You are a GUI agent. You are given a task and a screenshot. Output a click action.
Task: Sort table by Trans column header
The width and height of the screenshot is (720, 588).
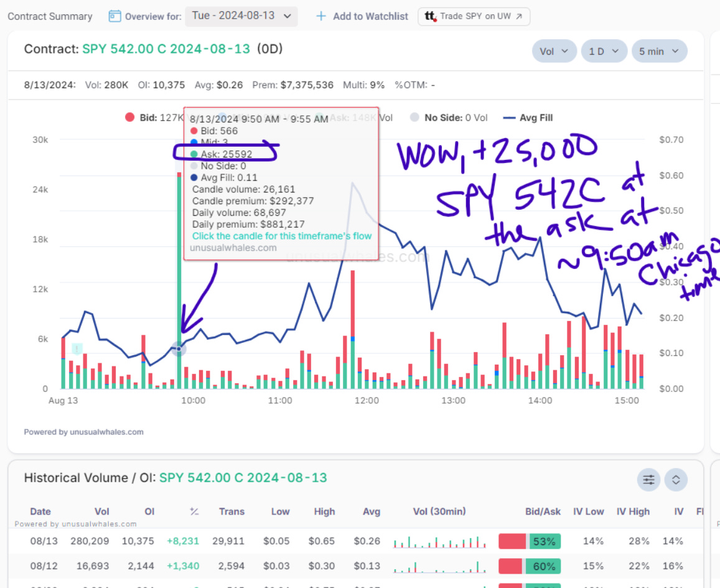[x=231, y=511]
